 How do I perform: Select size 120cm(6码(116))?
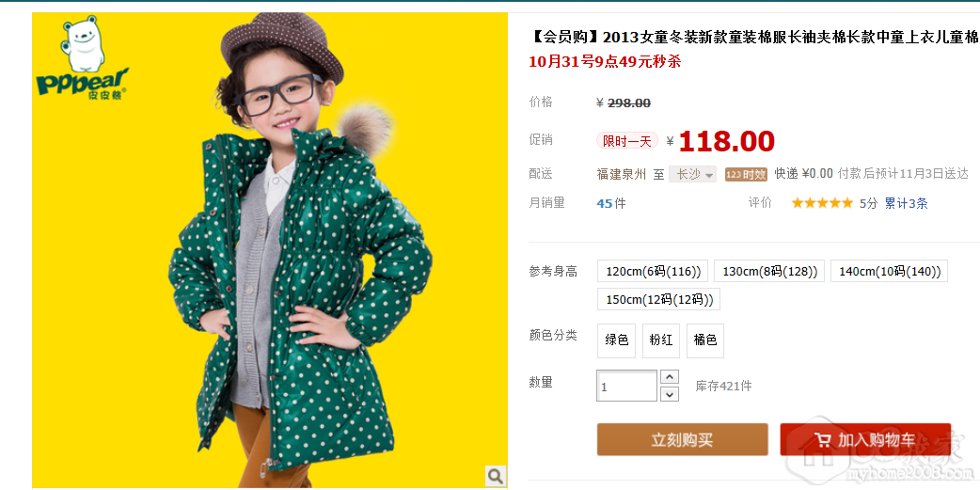point(653,271)
